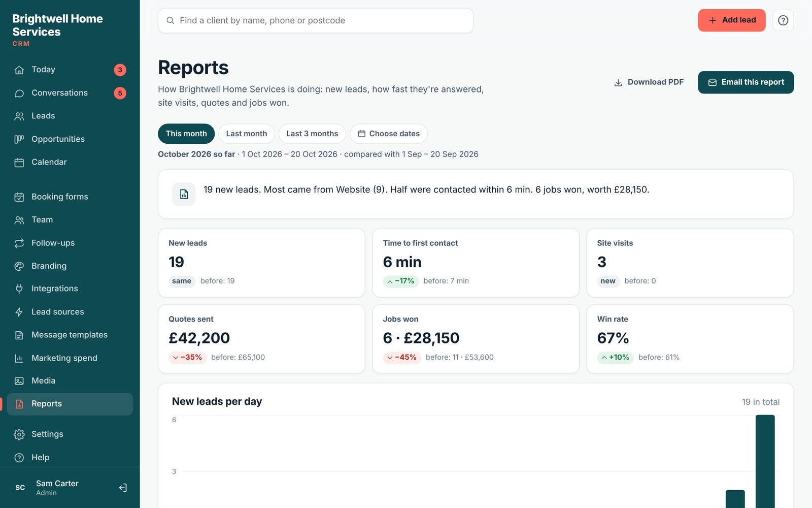This screenshot has width=812, height=508.
Task: Open the Team page in sidebar
Action: click(x=70, y=220)
